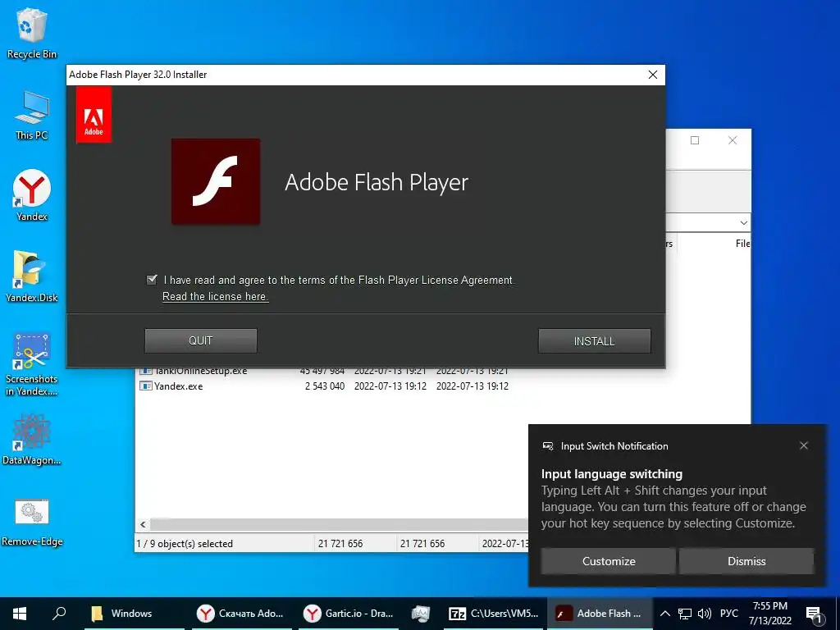
Task: Close the Input Switch Notification toast
Action: click(804, 445)
